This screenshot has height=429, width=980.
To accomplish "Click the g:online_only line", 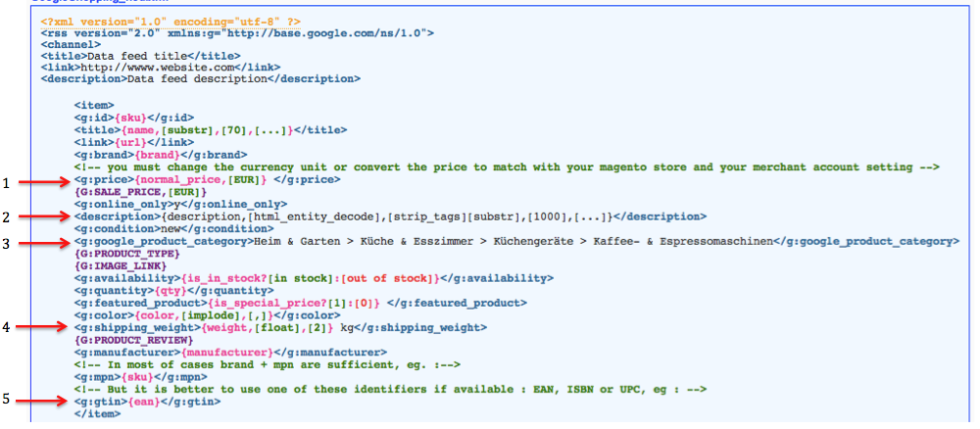I will point(180,204).
